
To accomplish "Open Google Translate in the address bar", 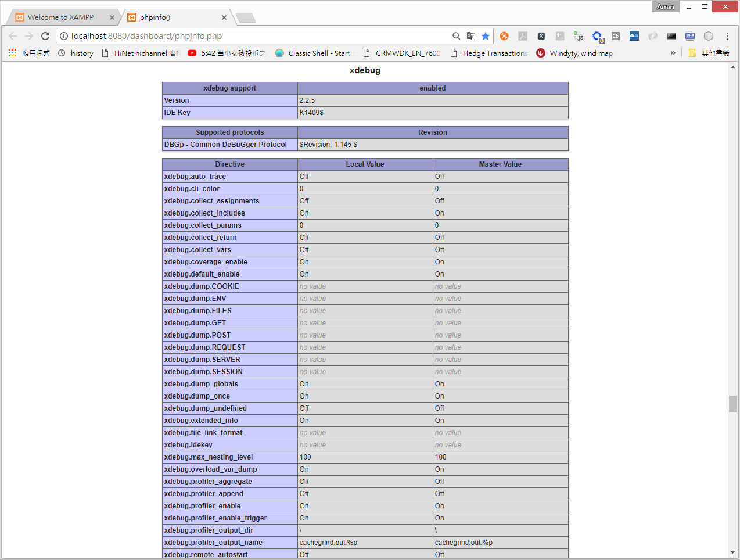I will tap(470, 36).
